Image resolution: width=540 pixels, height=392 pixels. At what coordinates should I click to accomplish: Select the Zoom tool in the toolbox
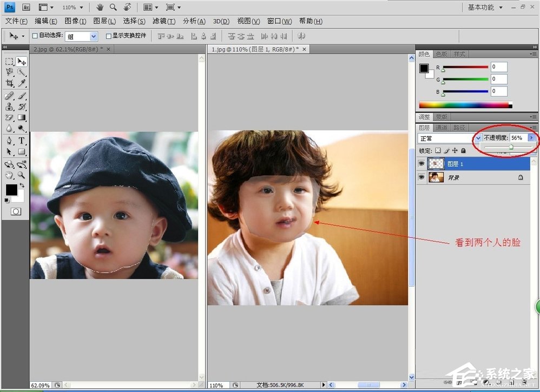(22, 175)
